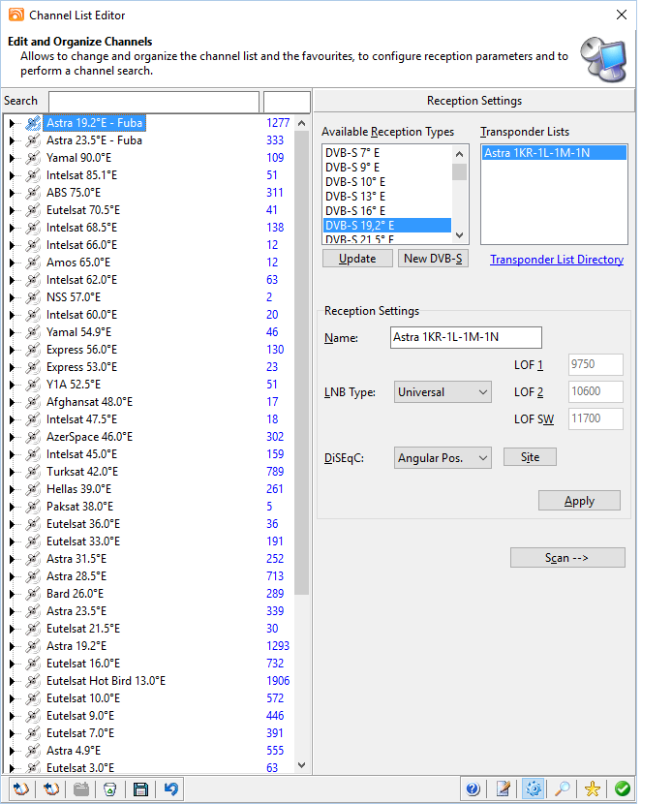Open the DiSEqC dropdown
The height and width of the screenshot is (804, 672).
[443, 458]
